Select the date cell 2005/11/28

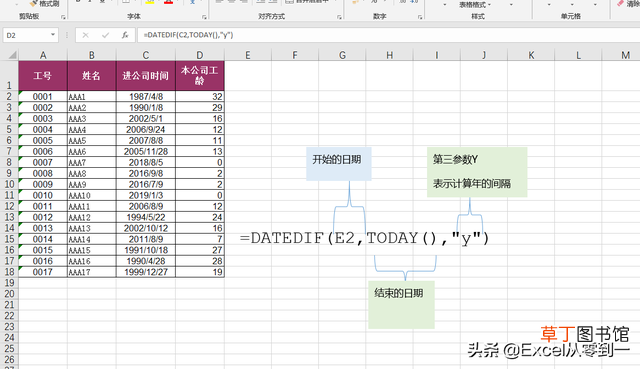(146, 151)
